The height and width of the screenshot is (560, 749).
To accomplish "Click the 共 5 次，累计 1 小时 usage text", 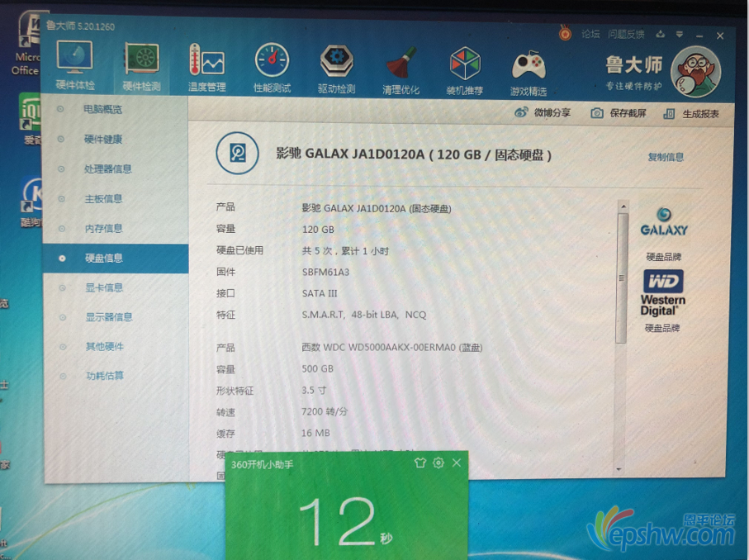I will coord(345,251).
